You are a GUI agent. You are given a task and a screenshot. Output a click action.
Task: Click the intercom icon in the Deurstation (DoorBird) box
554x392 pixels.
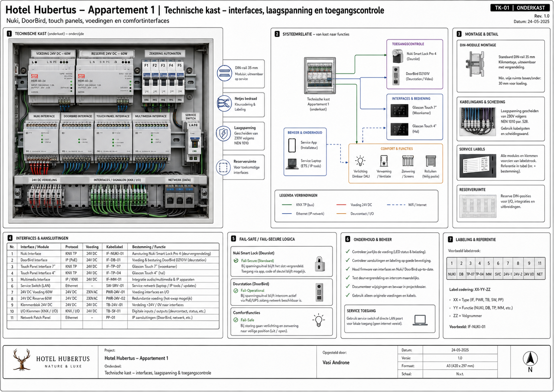click(319, 293)
